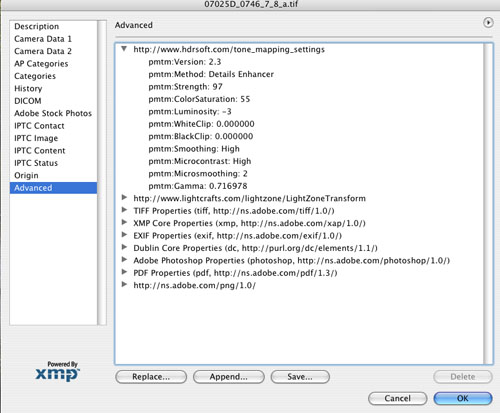Open the Description panel
This screenshot has width=500, height=413.
(53, 26)
